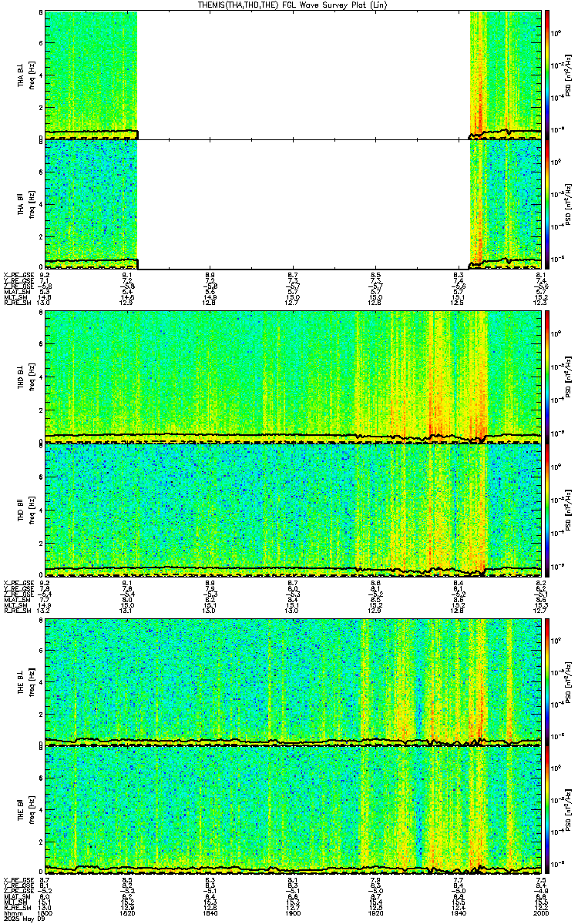Click the PSD color bar of THD B-parallel panel
The width and height of the screenshot is (578, 924).
(x=547, y=510)
